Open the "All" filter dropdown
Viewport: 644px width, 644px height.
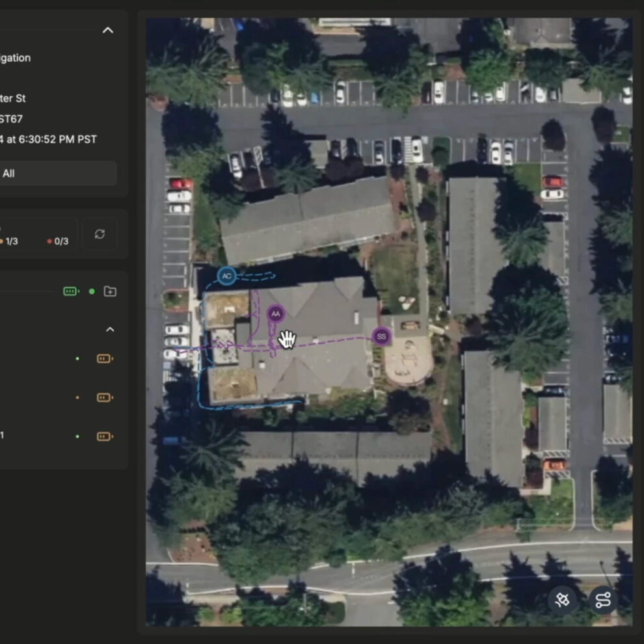(x=57, y=174)
